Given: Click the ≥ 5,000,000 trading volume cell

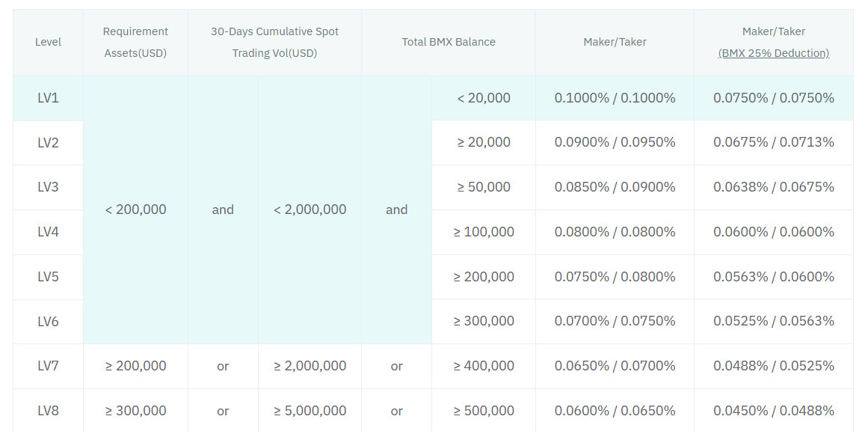Looking at the screenshot, I should [310, 411].
